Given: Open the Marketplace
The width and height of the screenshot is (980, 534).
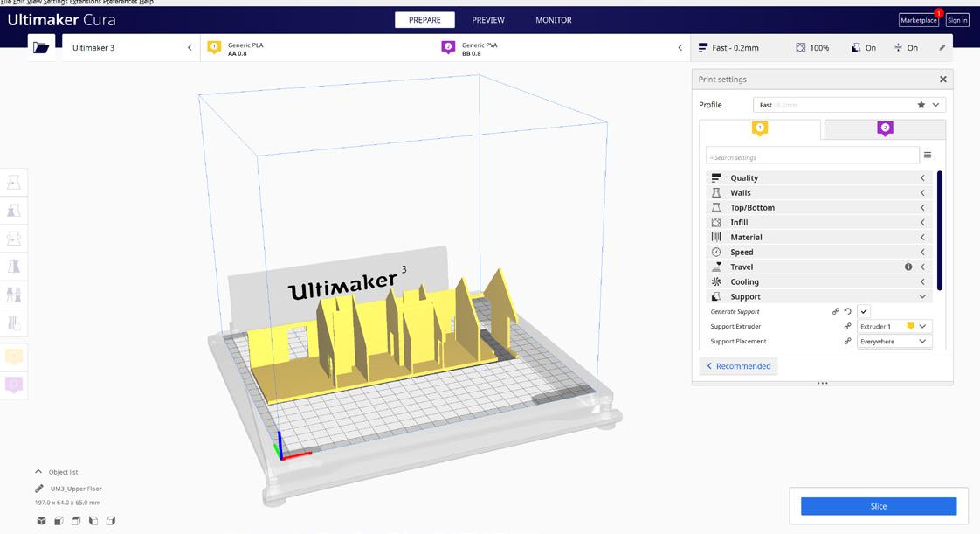Looking at the screenshot, I should 919,21.
